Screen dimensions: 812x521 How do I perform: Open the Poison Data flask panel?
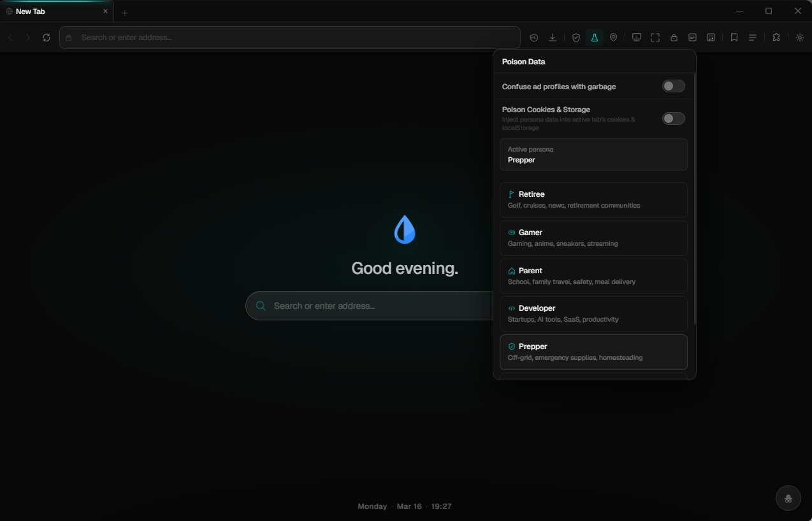pos(594,37)
